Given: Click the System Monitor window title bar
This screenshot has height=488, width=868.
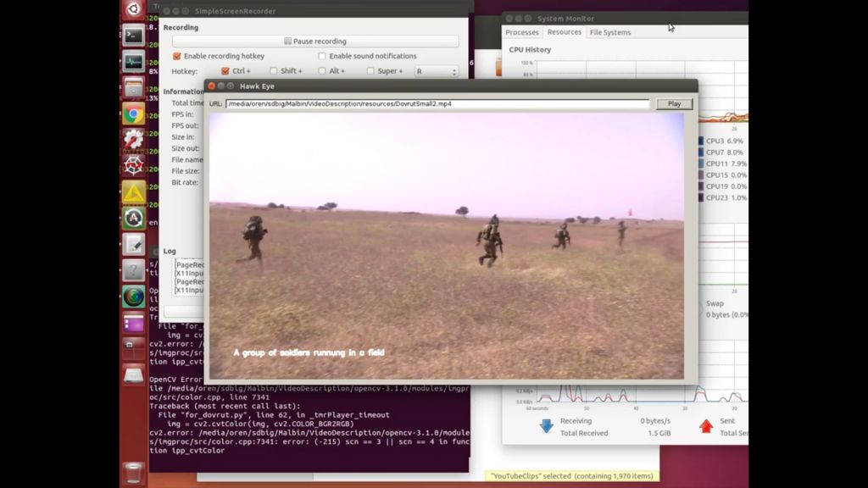Looking at the screenshot, I should click(626, 19).
